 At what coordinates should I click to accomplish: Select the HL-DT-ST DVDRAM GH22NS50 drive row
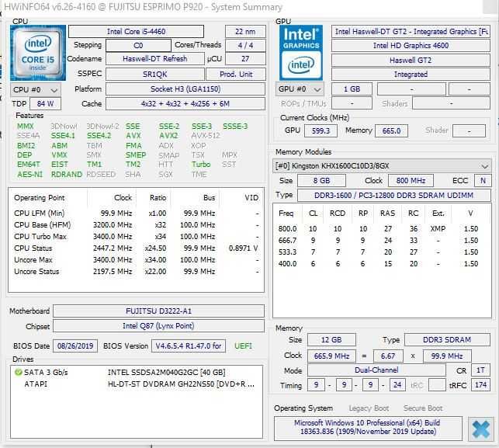pos(137,384)
